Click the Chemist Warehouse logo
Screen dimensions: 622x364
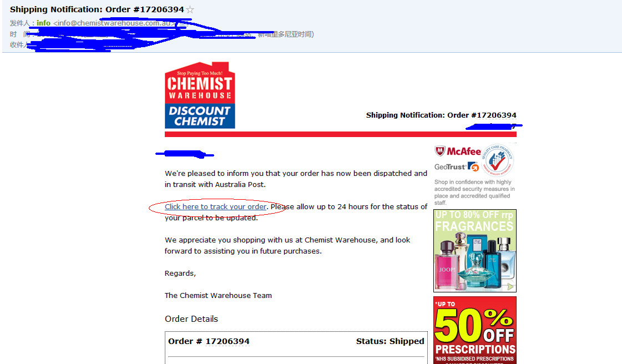click(x=200, y=95)
